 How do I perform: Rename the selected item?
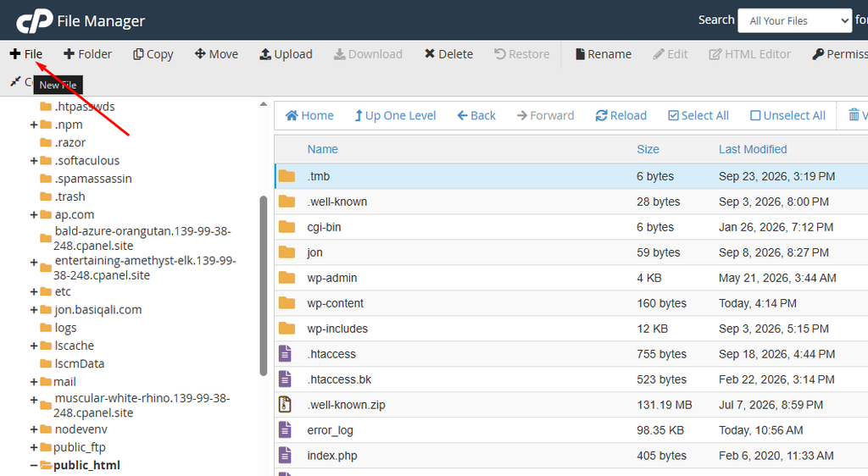(604, 54)
